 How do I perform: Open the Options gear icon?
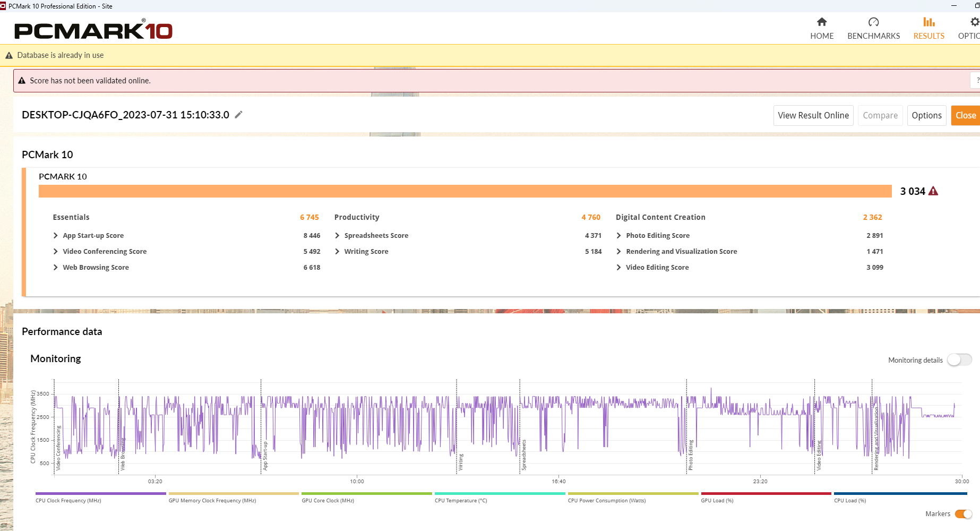(x=974, y=22)
